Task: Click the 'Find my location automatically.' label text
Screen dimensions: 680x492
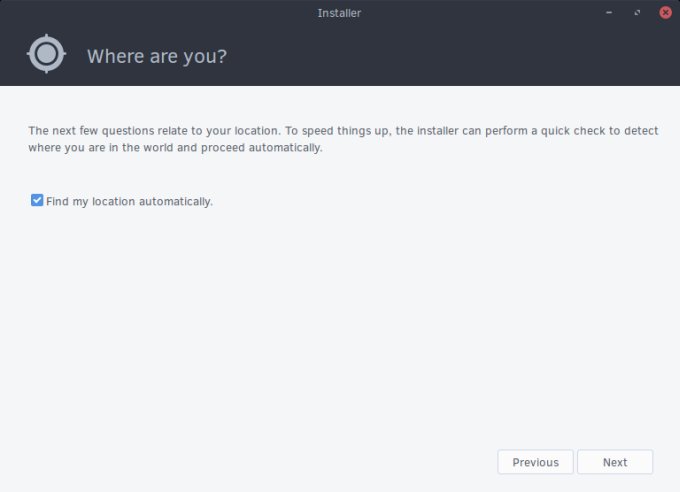Action: point(130,202)
